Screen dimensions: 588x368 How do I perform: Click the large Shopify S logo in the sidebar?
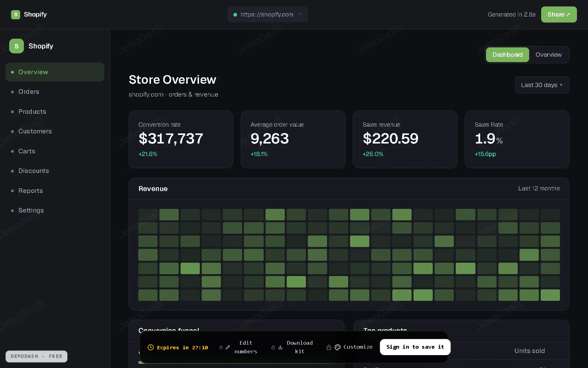coord(17,46)
